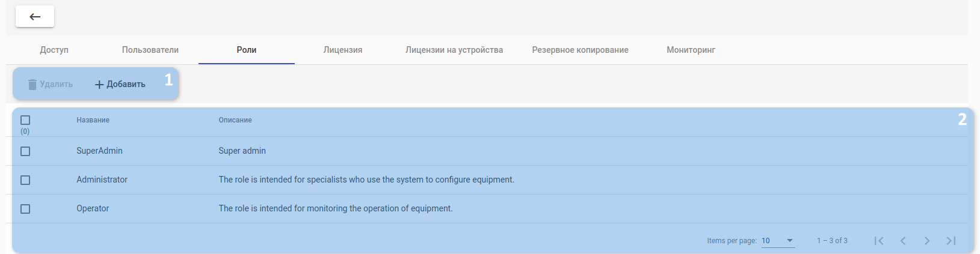Check the SuperAdmin role checkbox
The width and height of the screenshot is (980, 254).
(25, 151)
